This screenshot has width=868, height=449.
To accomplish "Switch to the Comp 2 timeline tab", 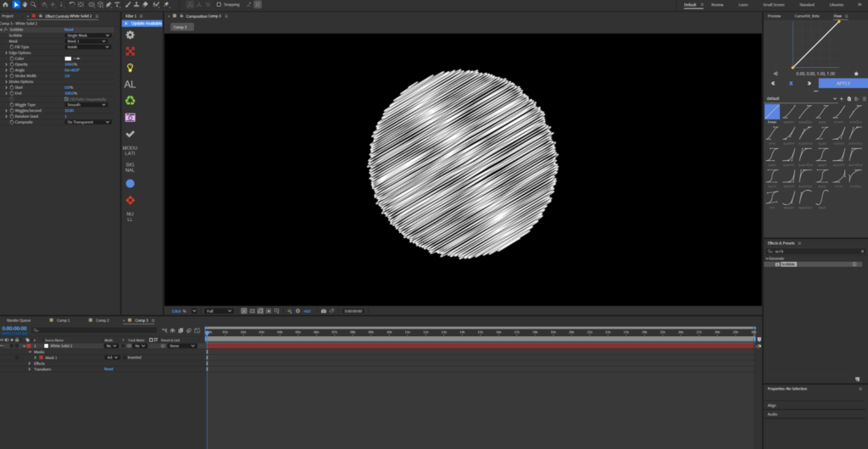I will tap(103, 320).
